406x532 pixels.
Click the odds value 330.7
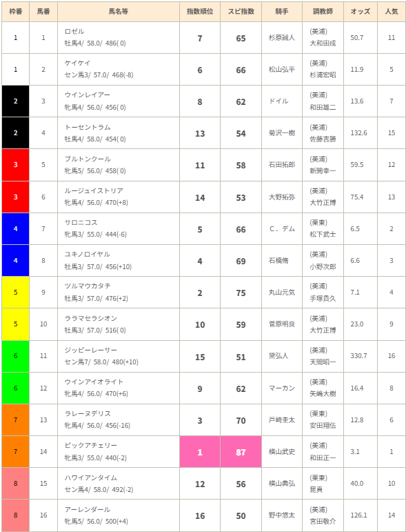[358, 356]
